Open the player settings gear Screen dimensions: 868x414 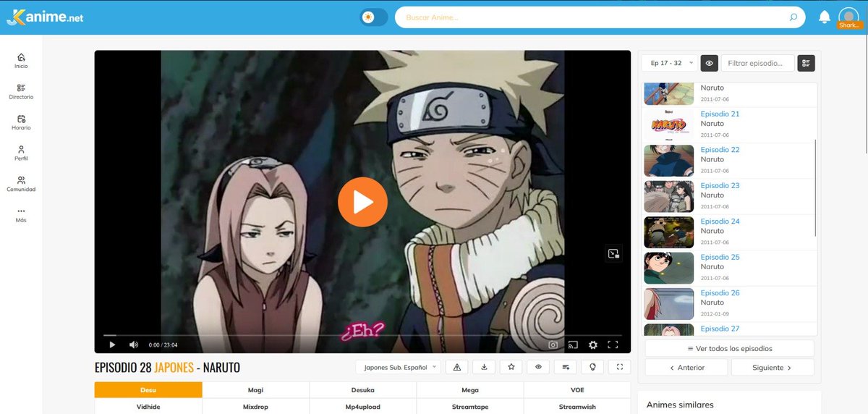pyautogui.click(x=593, y=345)
